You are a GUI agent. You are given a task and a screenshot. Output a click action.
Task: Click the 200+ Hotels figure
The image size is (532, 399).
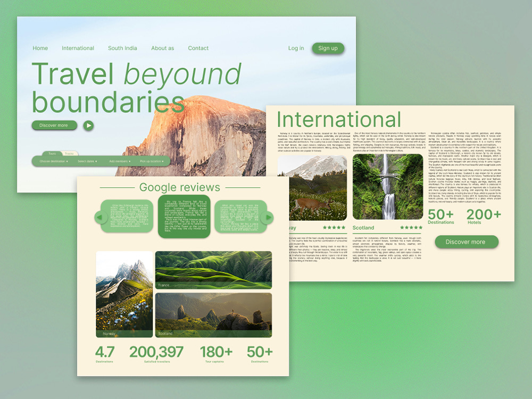coord(484,217)
